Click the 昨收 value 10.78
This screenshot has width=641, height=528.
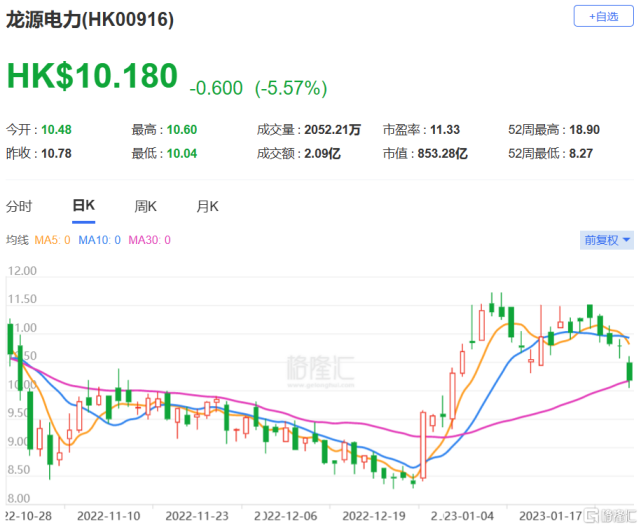pos(56,154)
